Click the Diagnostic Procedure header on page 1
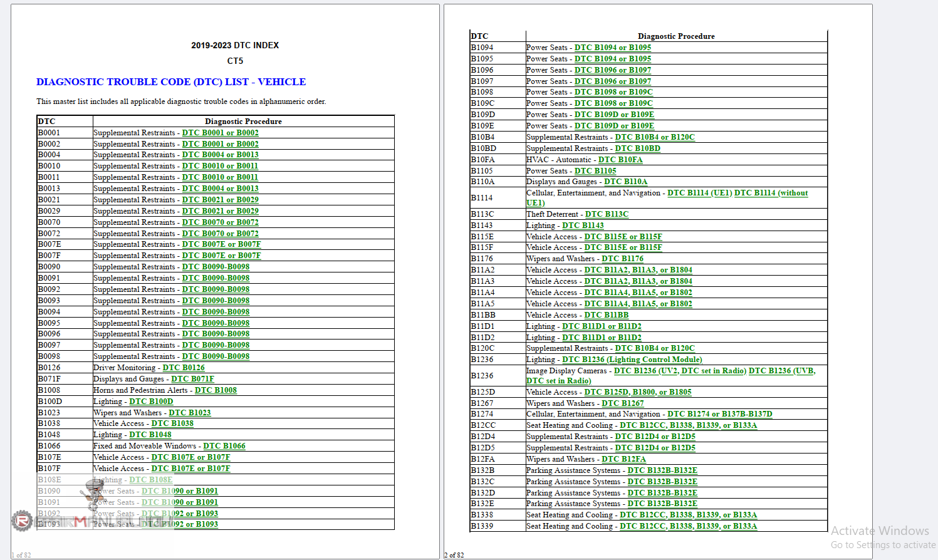Image resolution: width=938 pixels, height=560 pixels. click(x=243, y=122)
